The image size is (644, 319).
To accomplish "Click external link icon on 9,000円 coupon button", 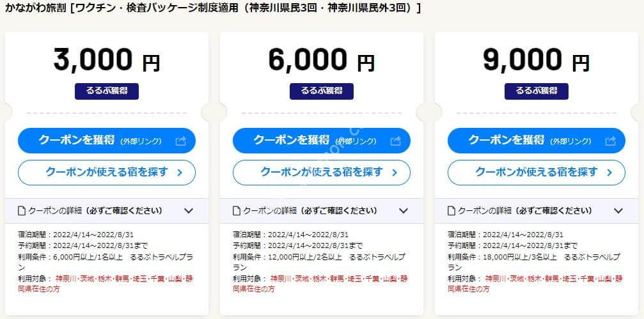I will click(610, 141).
